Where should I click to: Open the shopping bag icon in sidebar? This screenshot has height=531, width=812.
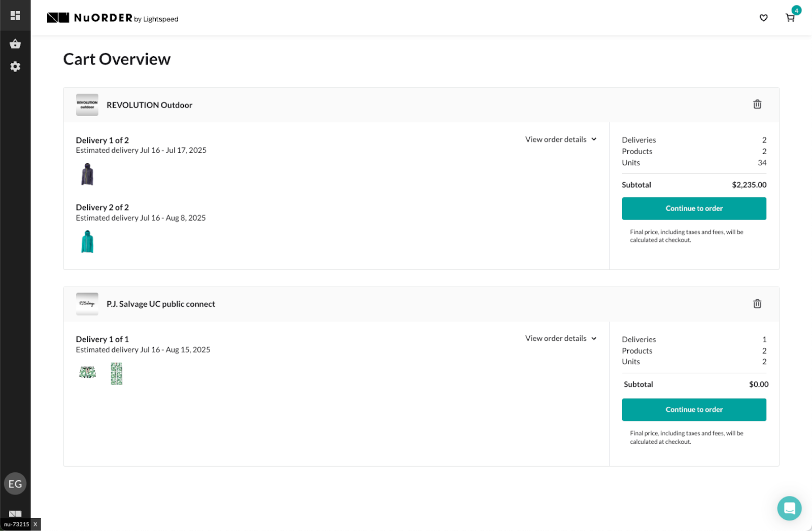(x=15, y=44)
